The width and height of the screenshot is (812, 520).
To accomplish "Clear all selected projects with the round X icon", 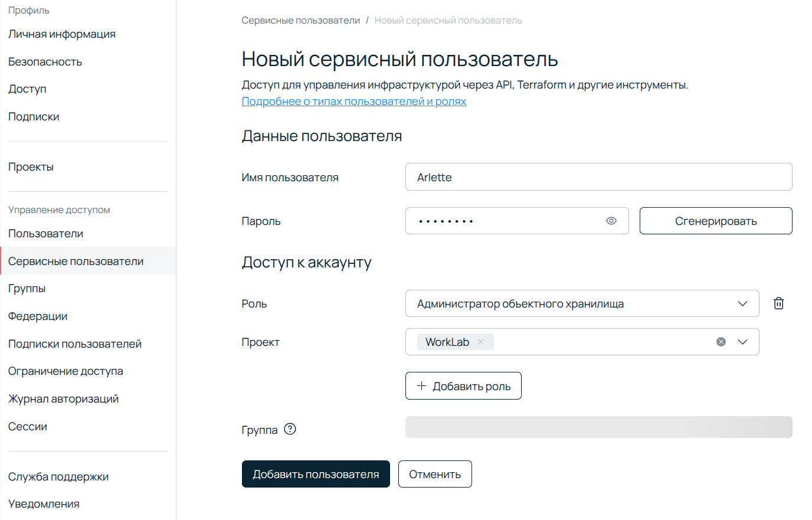I will tap(721, 342).
